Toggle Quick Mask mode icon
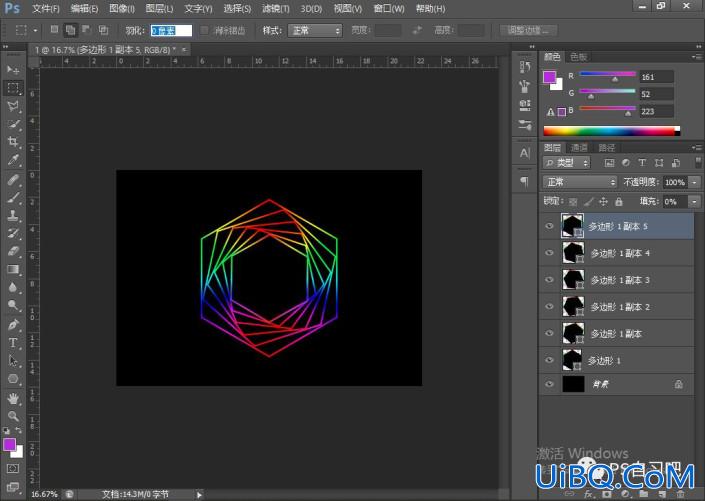The height and width of the screenshot is (501, 705). click(13, 469)
